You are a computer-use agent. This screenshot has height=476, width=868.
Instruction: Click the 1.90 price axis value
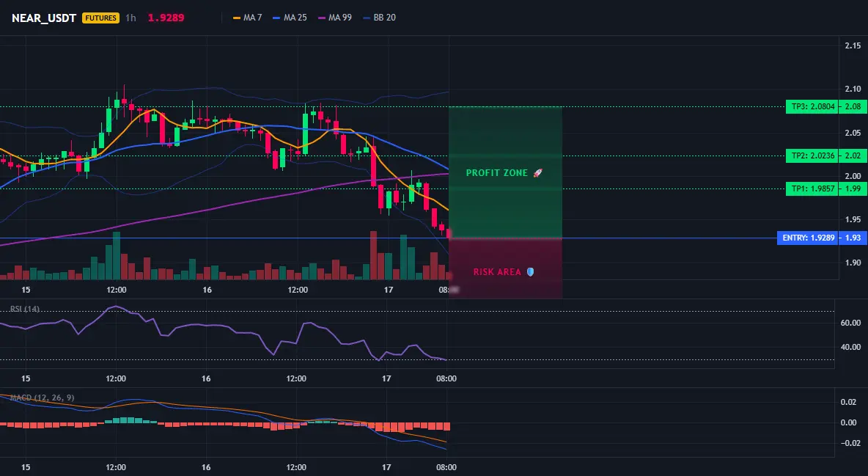(853, 263)
